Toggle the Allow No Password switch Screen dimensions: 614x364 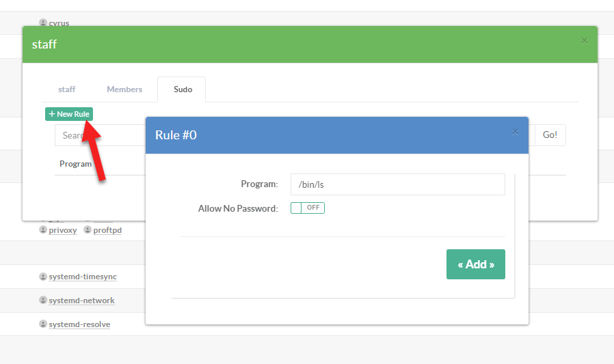pyautogui.click(x=308, y=208)
